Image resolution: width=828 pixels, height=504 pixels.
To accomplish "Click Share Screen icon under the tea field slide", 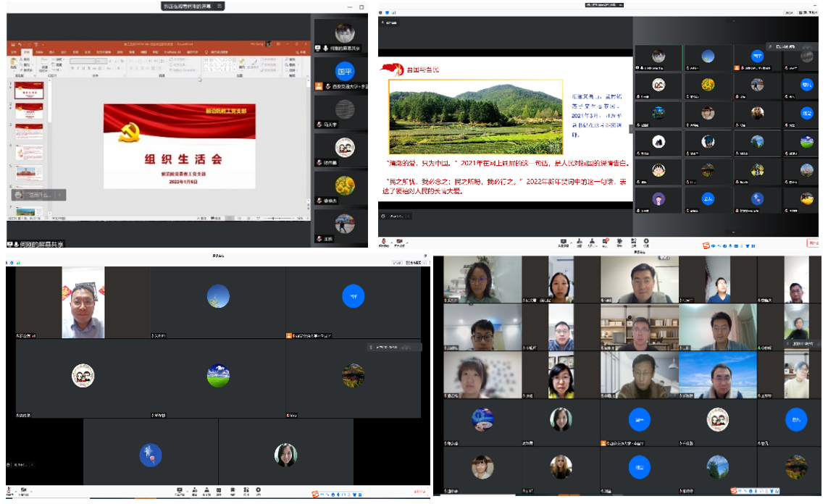I will point(562,242).
